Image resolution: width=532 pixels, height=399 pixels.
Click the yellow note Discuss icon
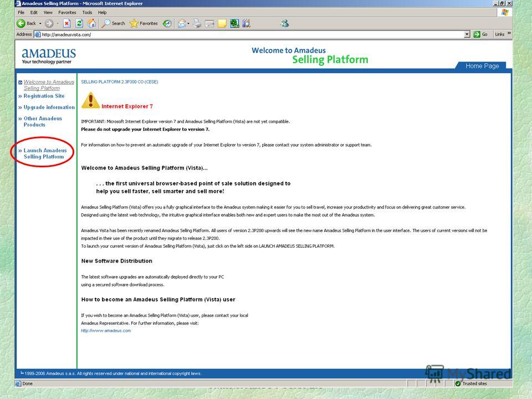tap(222, 23)
